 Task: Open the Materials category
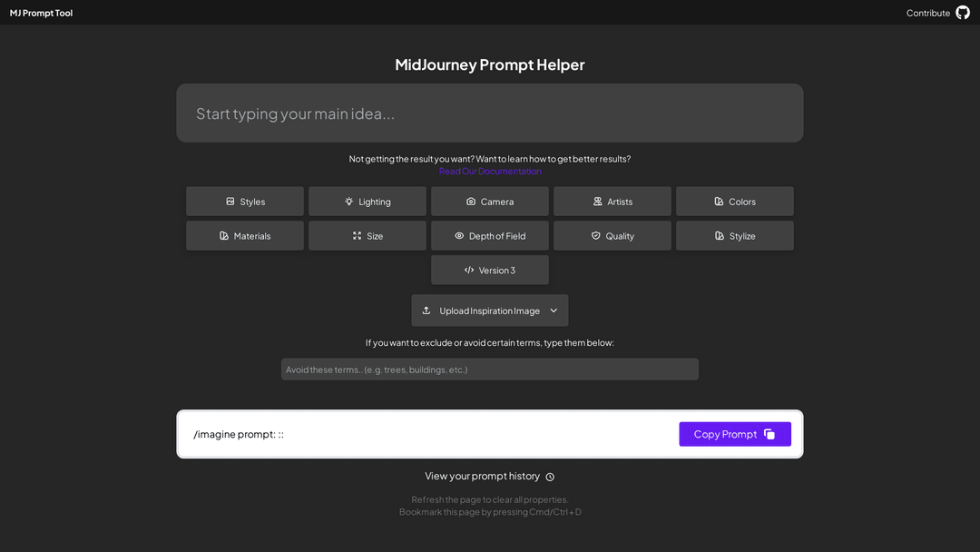tap(245, 236)
